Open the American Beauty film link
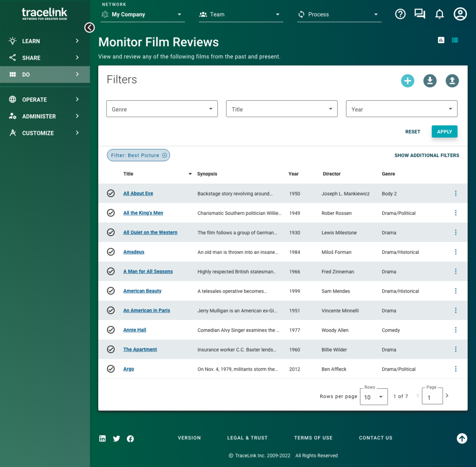Image resolution: width=476 pixels, height=467 pixels. pos(142,291)
